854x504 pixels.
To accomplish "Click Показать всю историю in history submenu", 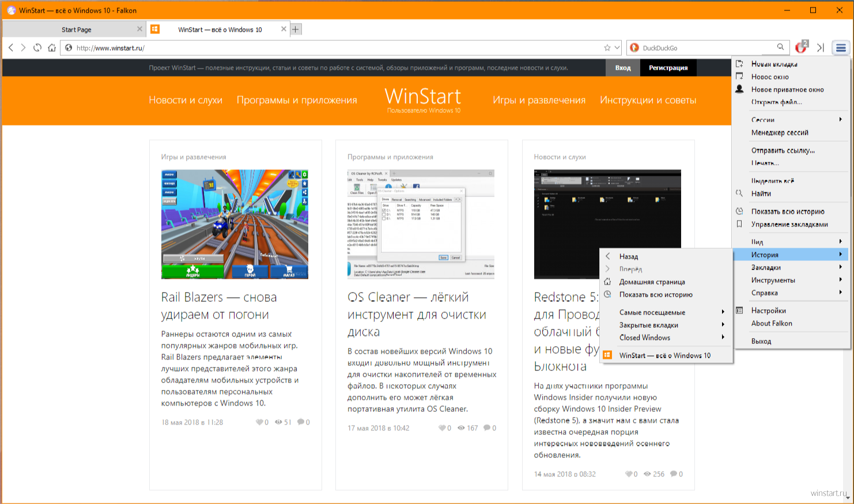I will click(666, 294).
